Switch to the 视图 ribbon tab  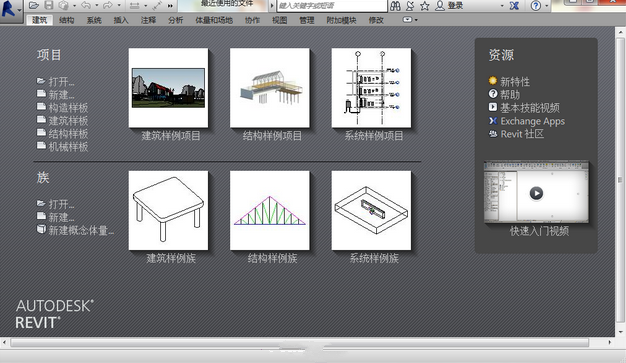[x=279, y=20]
